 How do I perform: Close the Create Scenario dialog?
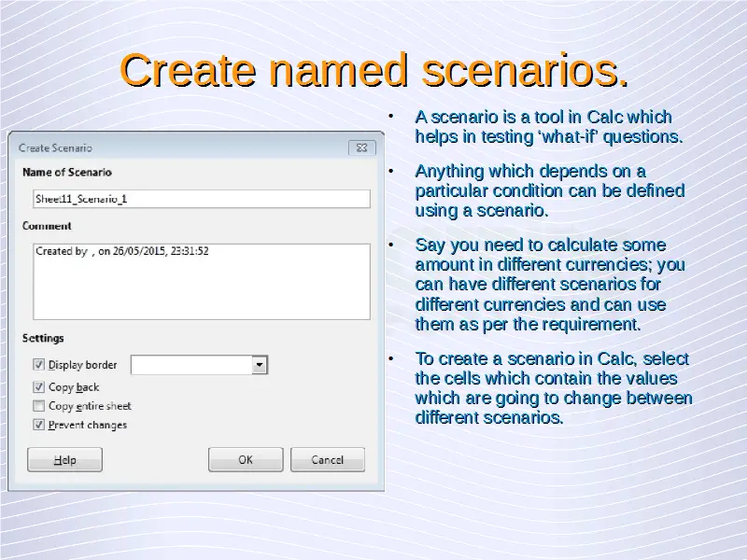click(x=362, y=147)
